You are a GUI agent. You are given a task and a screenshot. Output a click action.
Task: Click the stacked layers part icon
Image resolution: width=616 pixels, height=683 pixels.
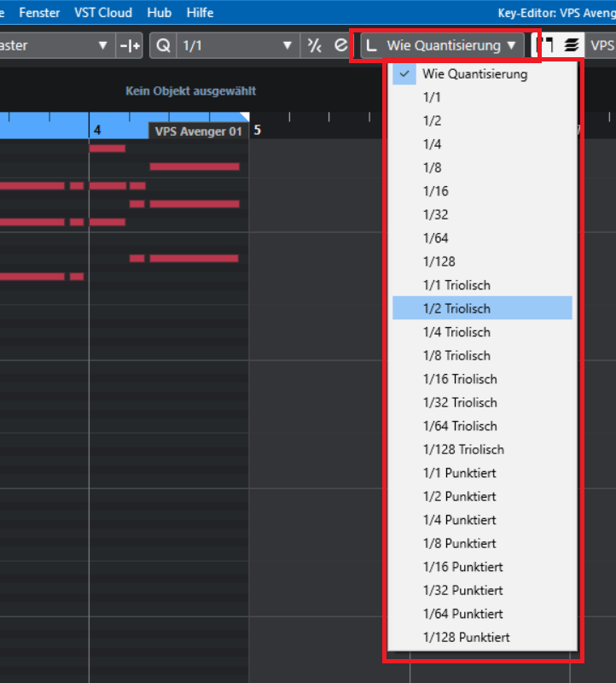click(x=572, y=45)
